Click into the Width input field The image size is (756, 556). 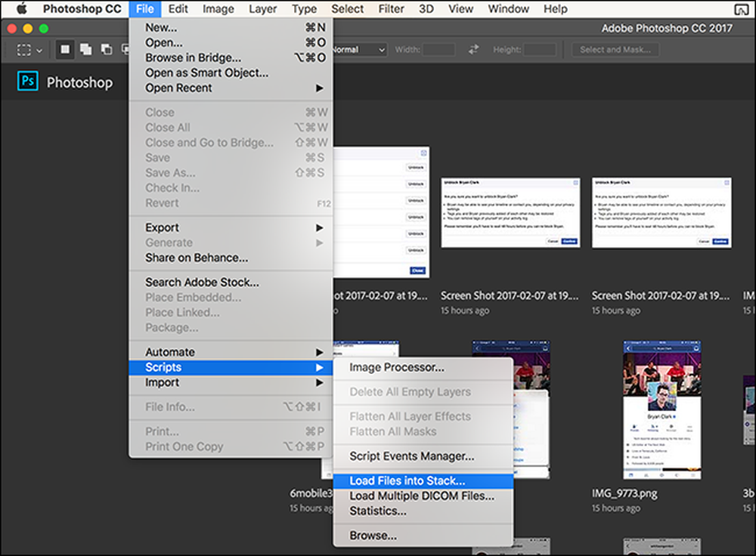(438, 50)
